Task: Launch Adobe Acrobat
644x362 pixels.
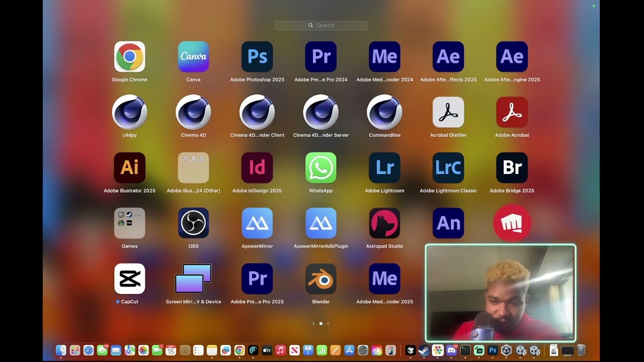Action: [x=512, y=113]
